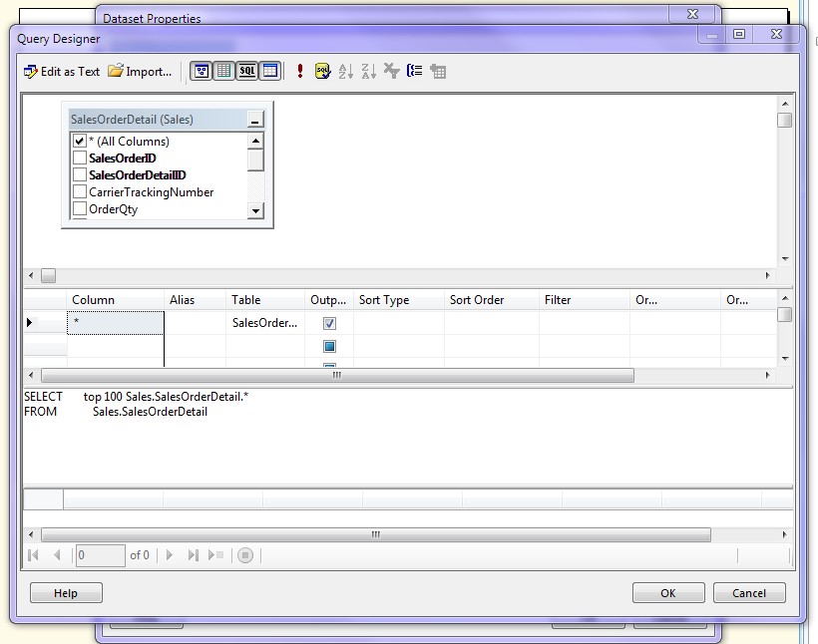Go to last record in results navigator
818x644 pixels.
(x=193, y=555)
